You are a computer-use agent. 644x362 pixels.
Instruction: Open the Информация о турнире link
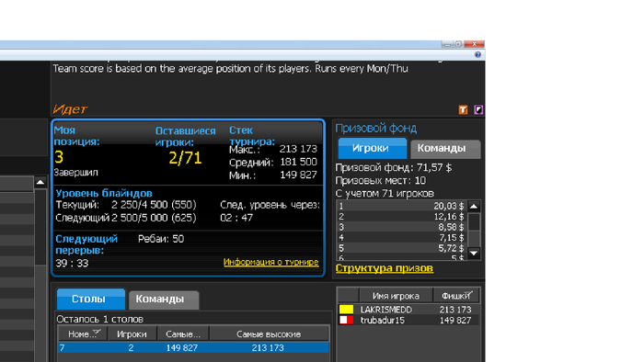click(271, 262)
